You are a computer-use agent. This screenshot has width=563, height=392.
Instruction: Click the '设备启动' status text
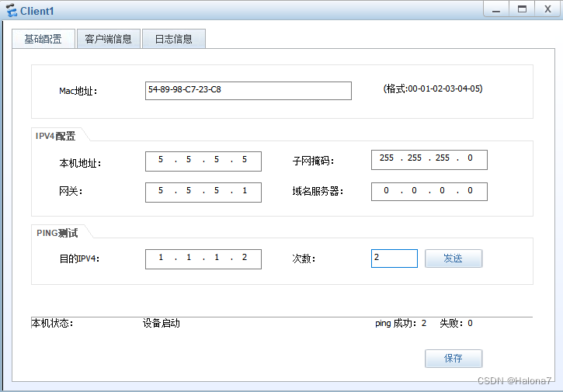162,324
